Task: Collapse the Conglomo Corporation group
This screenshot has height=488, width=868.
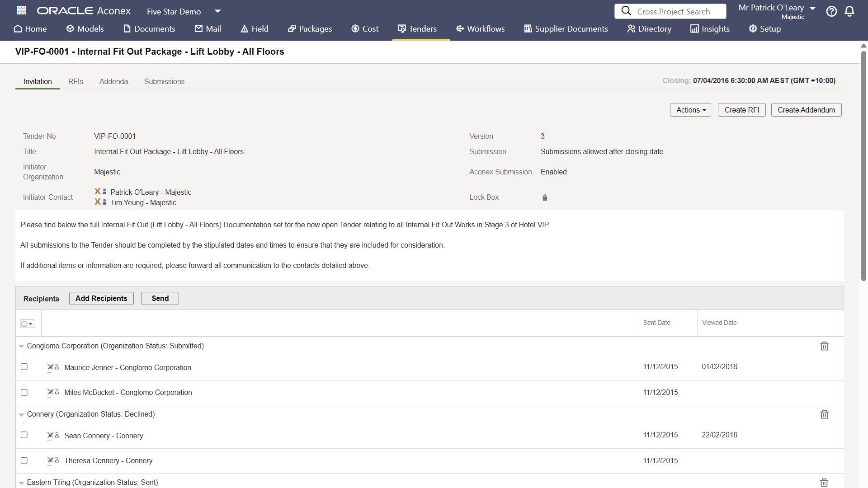Action: tap(21, 346)
